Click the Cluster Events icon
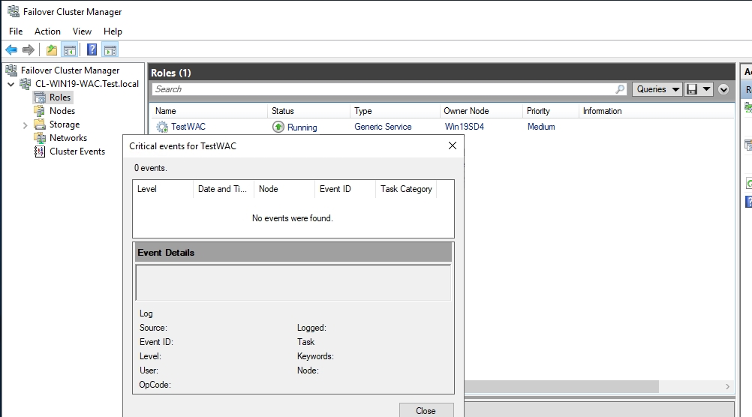The width and height of the screenshot is (752, 417). (x=39, y=152)
